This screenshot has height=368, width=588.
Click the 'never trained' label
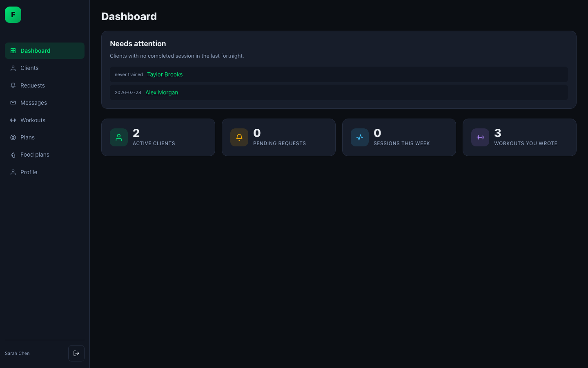[x=129, y=74]
